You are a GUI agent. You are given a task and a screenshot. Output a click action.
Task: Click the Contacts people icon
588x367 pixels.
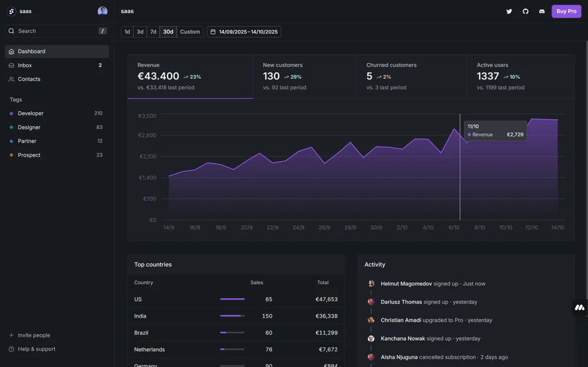pyautogui.click(x=11, y=79)
